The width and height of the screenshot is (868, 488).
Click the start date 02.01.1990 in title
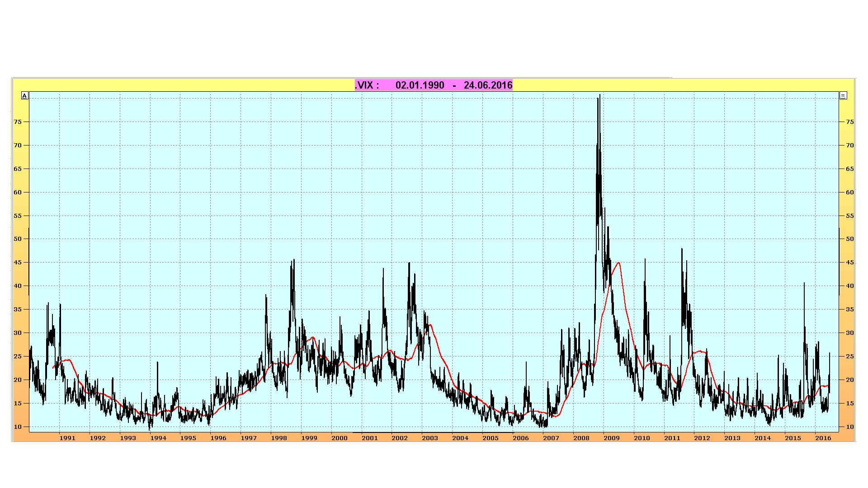pos(420,85)
